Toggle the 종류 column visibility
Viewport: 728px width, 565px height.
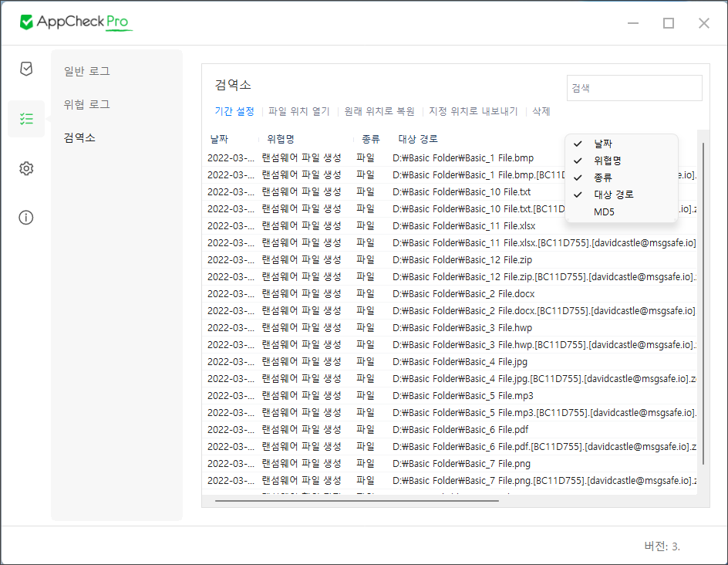(603, 178)
